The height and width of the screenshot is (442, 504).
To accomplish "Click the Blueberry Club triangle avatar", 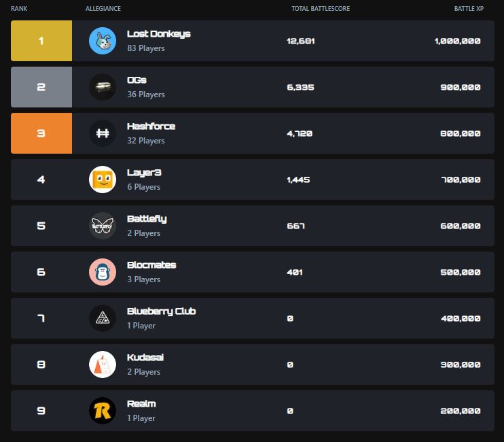I will pos(103,318).
